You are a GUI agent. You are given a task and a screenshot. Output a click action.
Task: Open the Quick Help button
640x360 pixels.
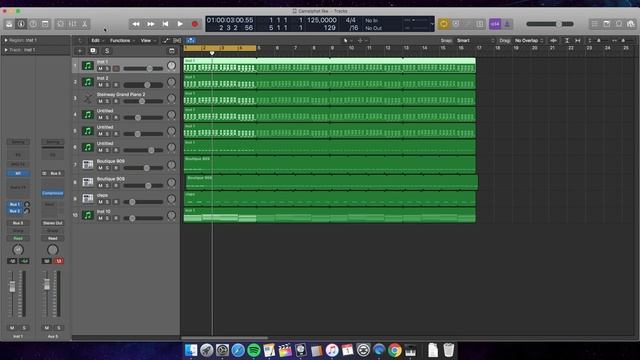pyautogui.click(x=33, y=24)
